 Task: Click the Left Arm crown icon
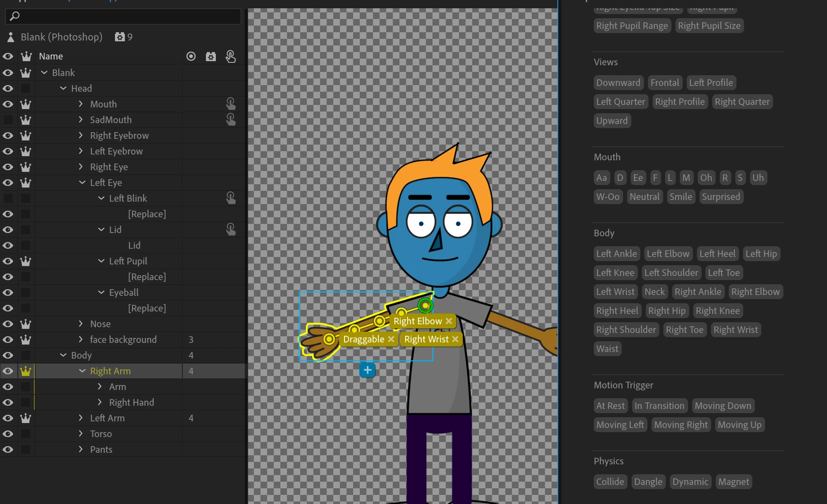(26, 418)
